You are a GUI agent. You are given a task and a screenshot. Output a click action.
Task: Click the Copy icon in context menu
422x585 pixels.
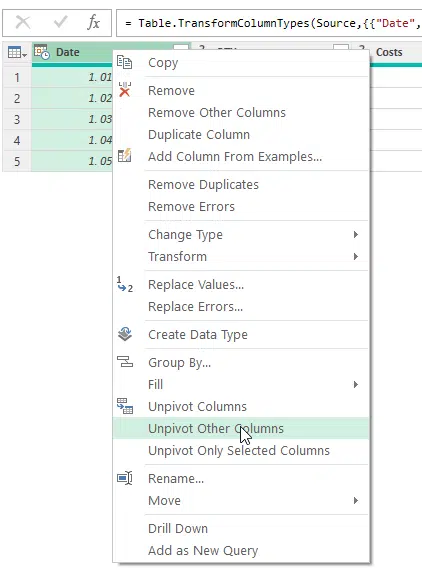(124, 62)
